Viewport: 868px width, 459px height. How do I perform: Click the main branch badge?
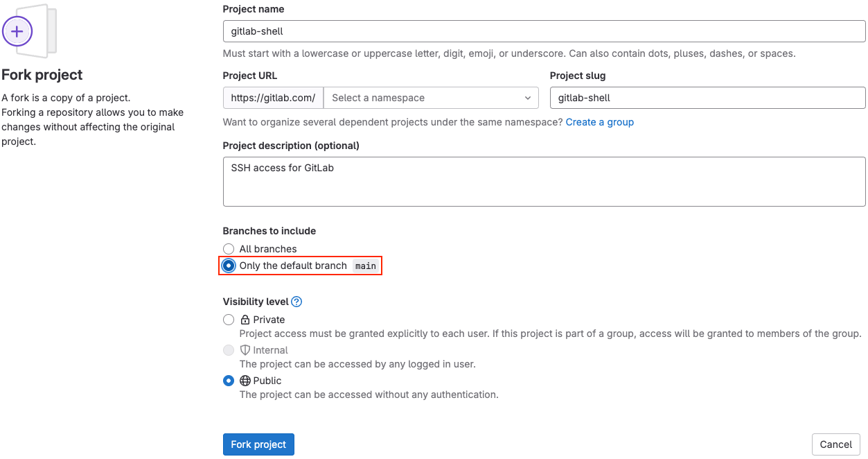365,266
